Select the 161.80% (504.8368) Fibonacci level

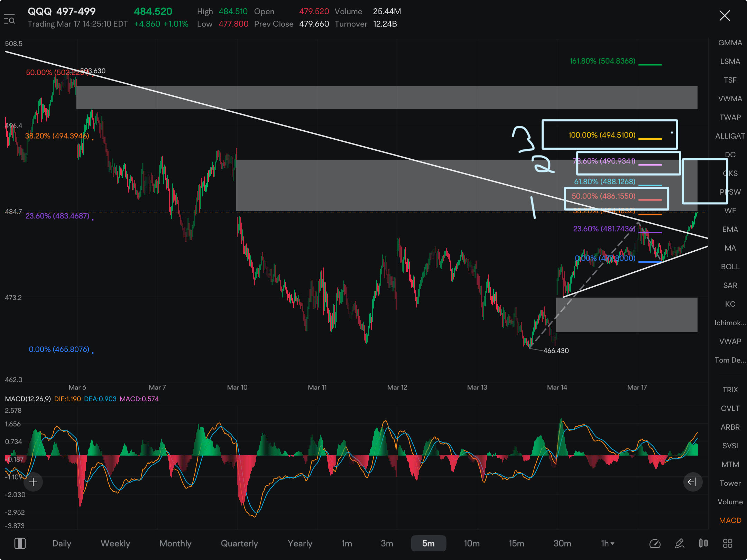coord(602,61)
